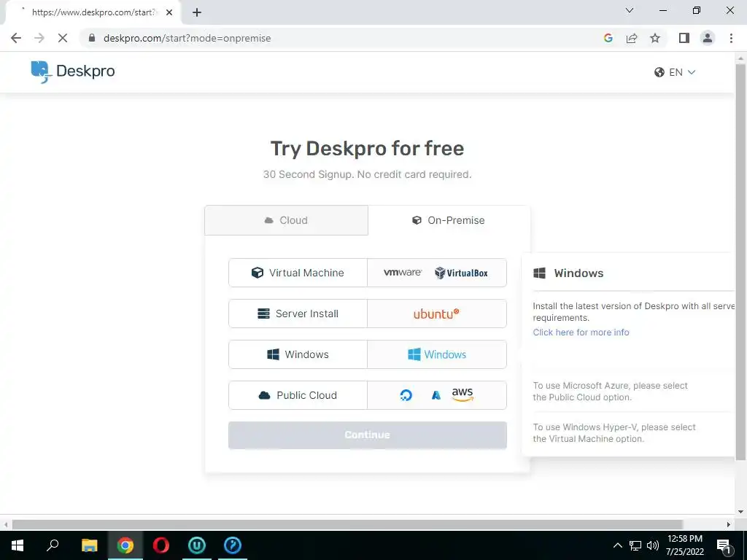
Task: Click the "Try Deskpro for free" heading
Action: 368,149
